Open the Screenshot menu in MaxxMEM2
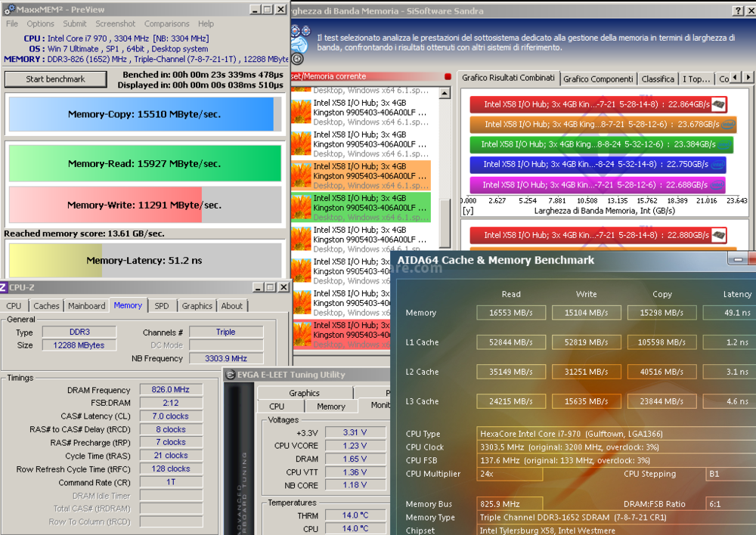 pyautogui.click(x=115, y=23)
